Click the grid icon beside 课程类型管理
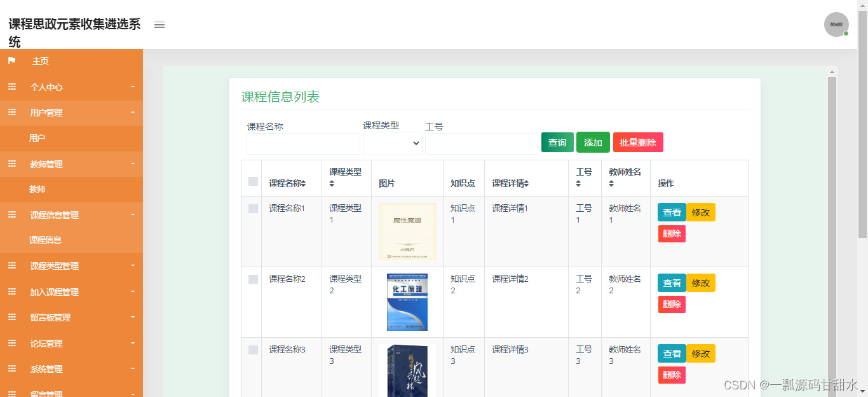 pyautogui.click(x=11, y=265)
